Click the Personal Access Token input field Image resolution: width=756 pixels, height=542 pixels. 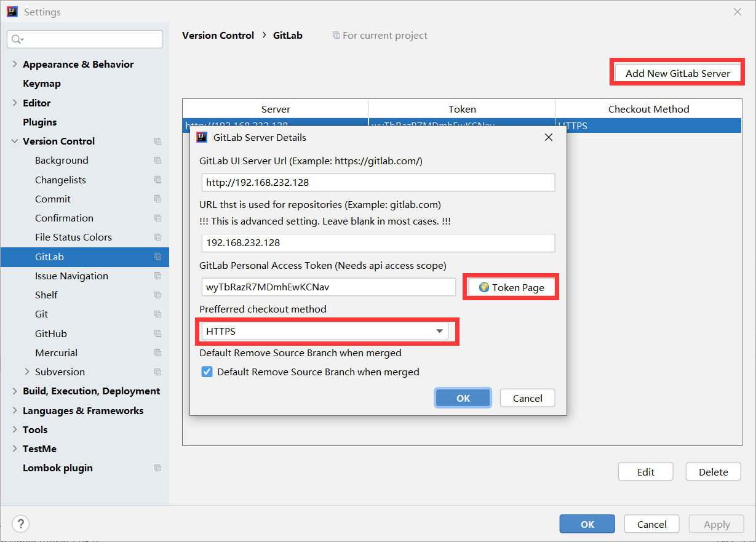pyautogui.click(x=328, y=287)
